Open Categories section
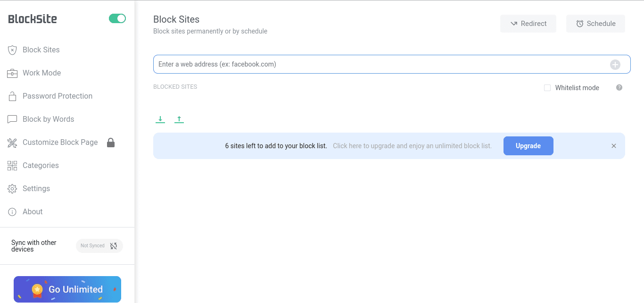644x303 pixels. (41, 165)
